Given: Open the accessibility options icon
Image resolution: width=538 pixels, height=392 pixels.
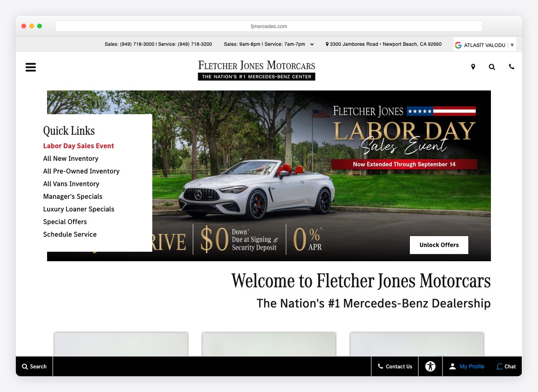Looking at the screenshot, I should [430, 366].
